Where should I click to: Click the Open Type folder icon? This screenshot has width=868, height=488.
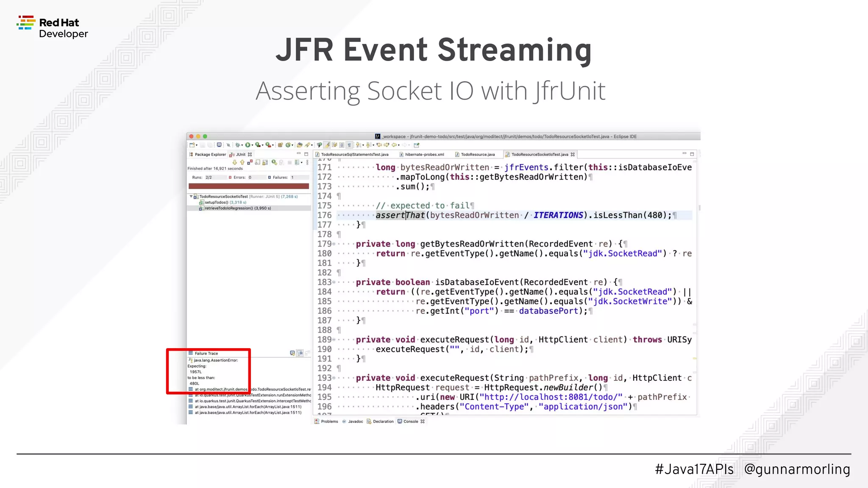(x=300, y=145)
